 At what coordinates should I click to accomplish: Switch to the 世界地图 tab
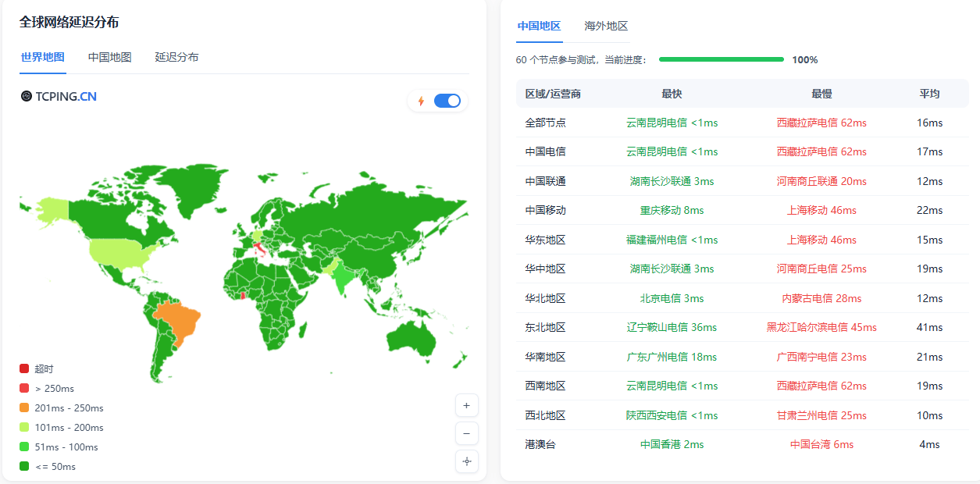43,57
